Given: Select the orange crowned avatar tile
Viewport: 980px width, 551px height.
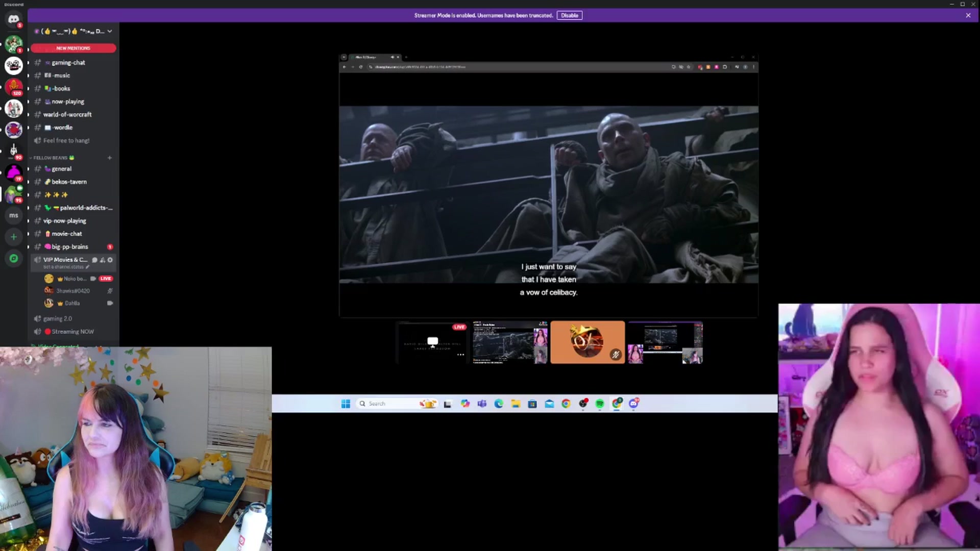Looking at the screenshot, I should pyautogui.click(x=587, y=342).
